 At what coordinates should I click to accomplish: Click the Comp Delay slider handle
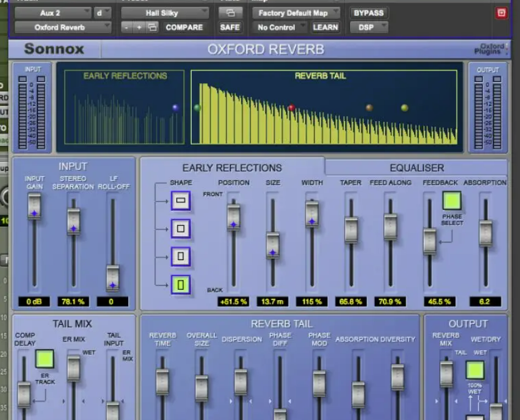(24, 394)
